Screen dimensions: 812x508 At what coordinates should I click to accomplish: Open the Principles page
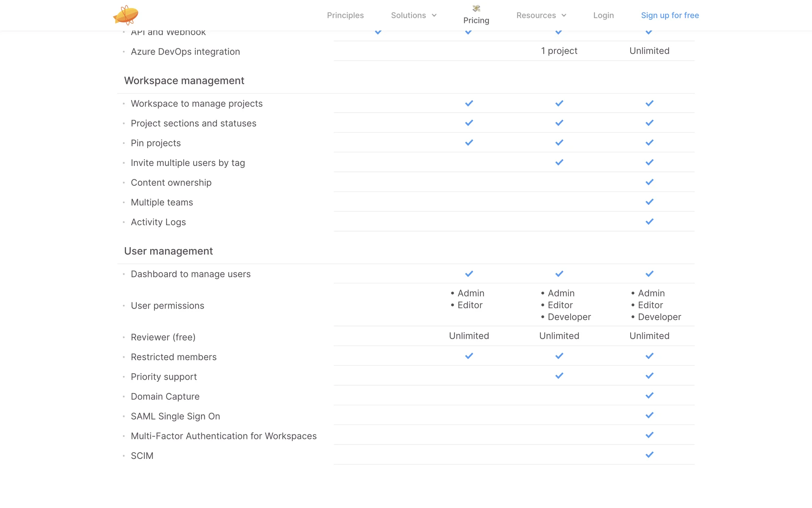click(x=345, y=15)
